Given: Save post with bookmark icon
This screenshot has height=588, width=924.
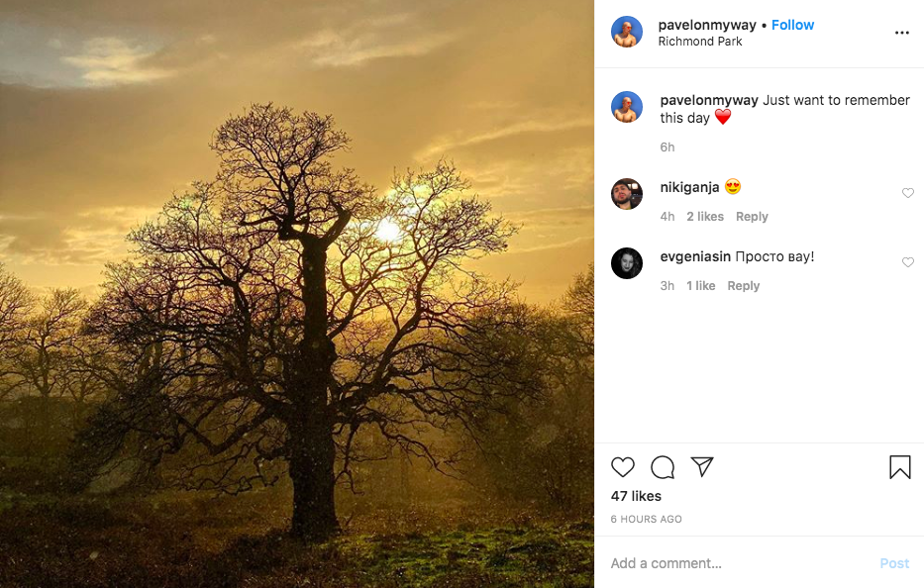Looking at the screenshot, I should tap(899, 467).
